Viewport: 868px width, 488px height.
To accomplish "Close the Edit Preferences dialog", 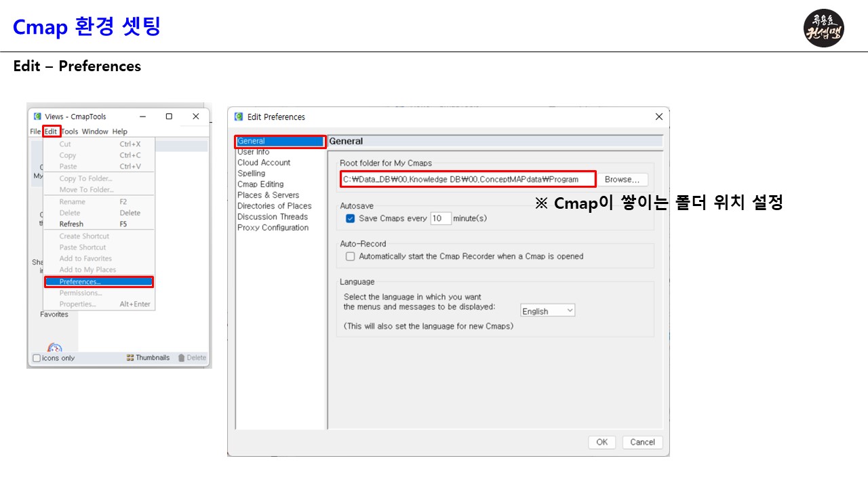I will coord(658,117).
